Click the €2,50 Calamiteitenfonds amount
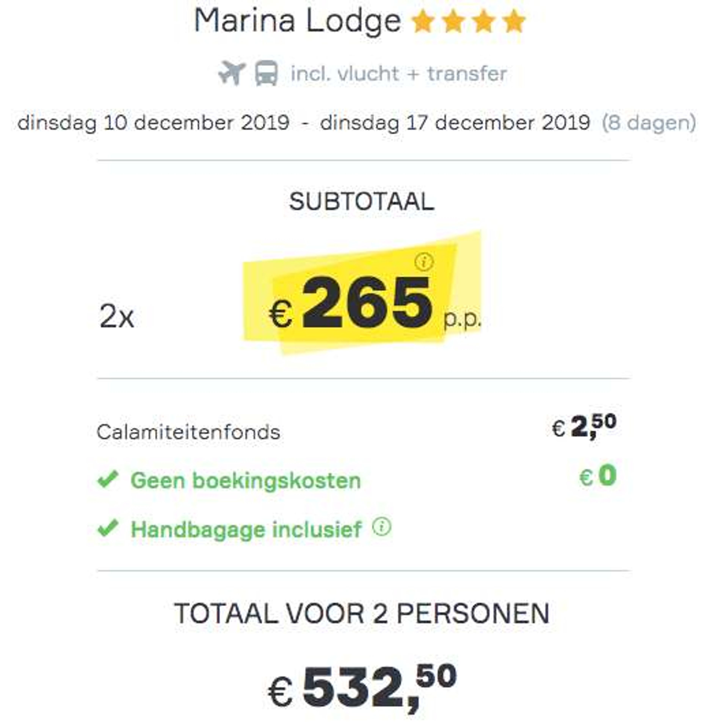This screenshot has height=724, width=728. tap(584, 426)
